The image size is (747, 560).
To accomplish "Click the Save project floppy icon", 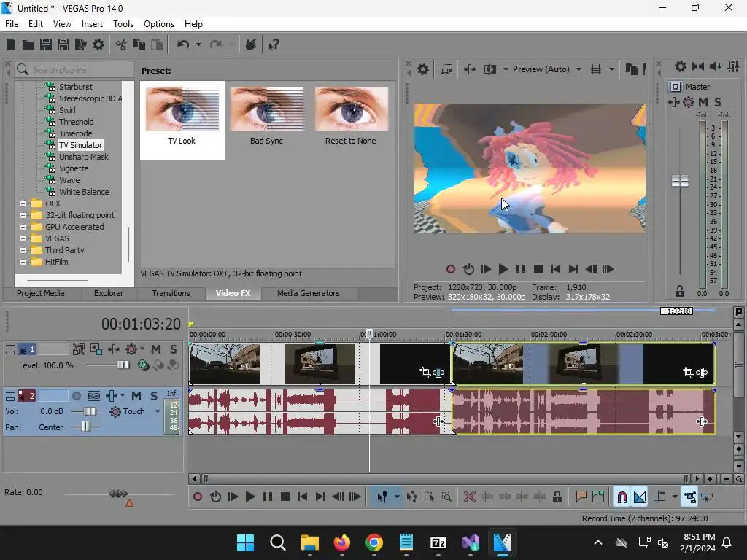I will point(46,44).
